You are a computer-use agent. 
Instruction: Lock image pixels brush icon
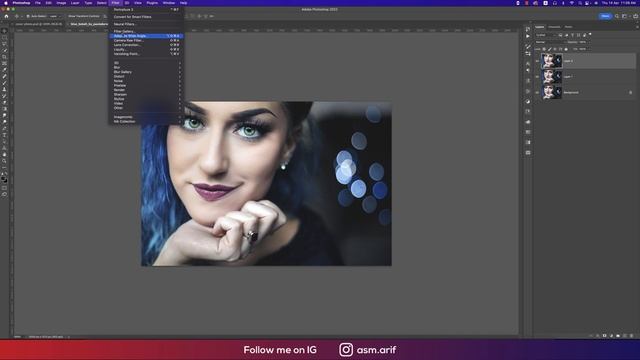549,49
